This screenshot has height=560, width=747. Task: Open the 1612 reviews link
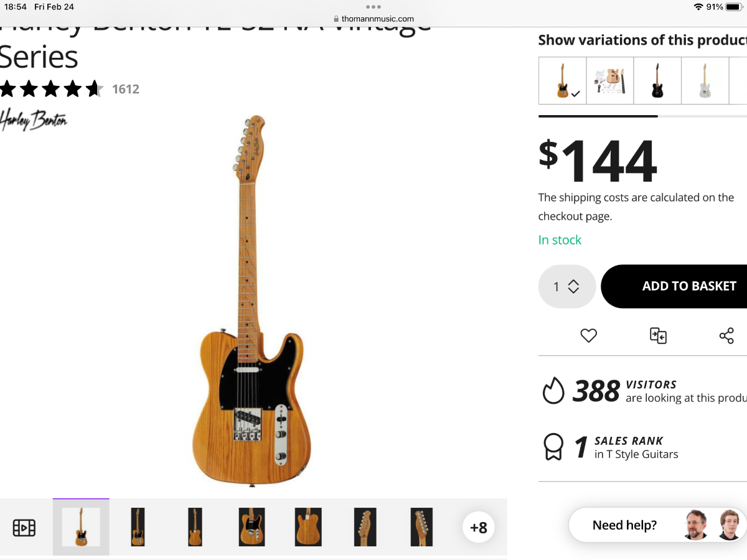(126, 89)
